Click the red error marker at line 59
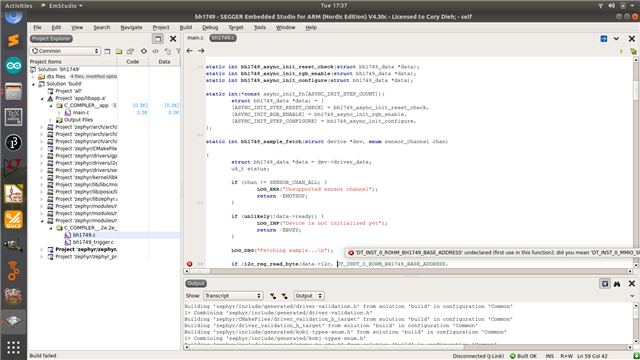This screenshot has width=640, height=360. (190, 264)
